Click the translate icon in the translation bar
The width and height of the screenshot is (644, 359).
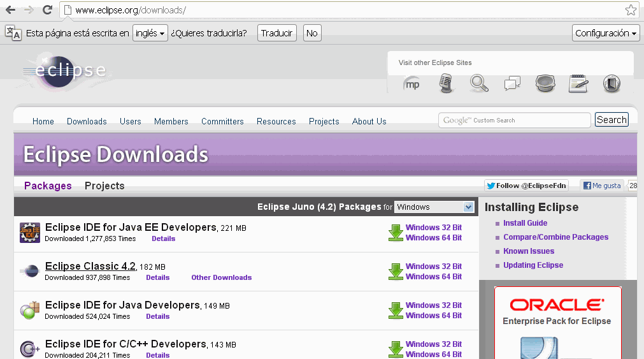point(13,33)
